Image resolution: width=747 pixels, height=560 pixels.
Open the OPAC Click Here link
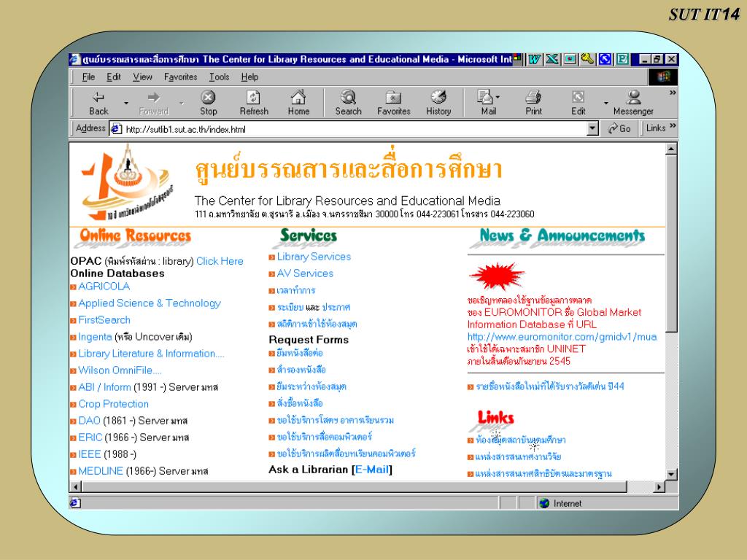(x=220, y=261)
